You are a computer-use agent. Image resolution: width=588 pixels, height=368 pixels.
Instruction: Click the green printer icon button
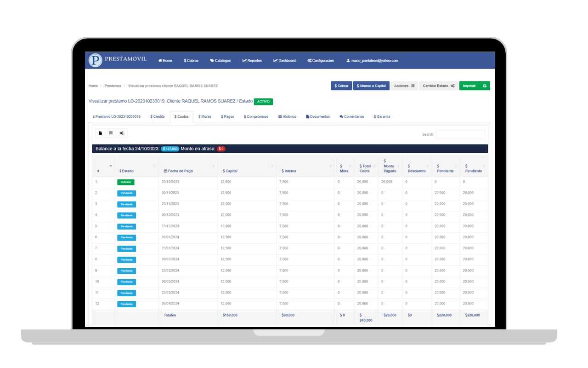(x=485, y=86)
